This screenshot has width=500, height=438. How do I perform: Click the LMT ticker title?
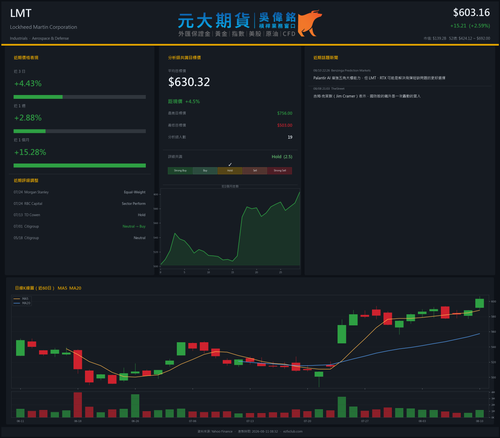(x=21, y=13)
